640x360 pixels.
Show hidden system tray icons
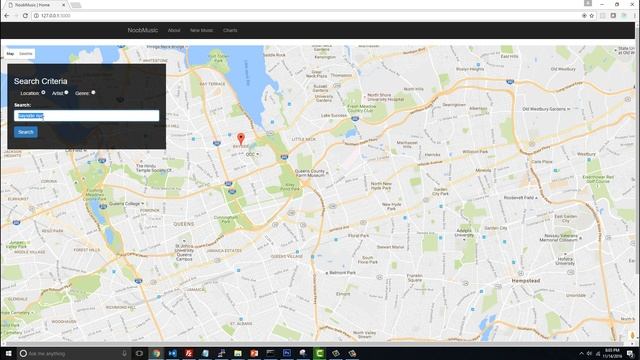[581, 353]
